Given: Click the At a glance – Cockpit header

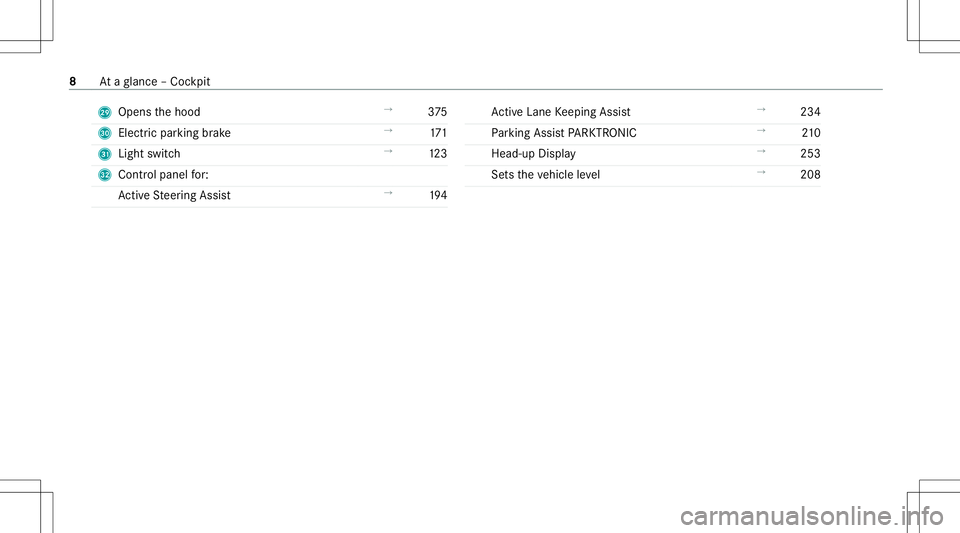Looking at the screenshot, I should tap(154, 81).
